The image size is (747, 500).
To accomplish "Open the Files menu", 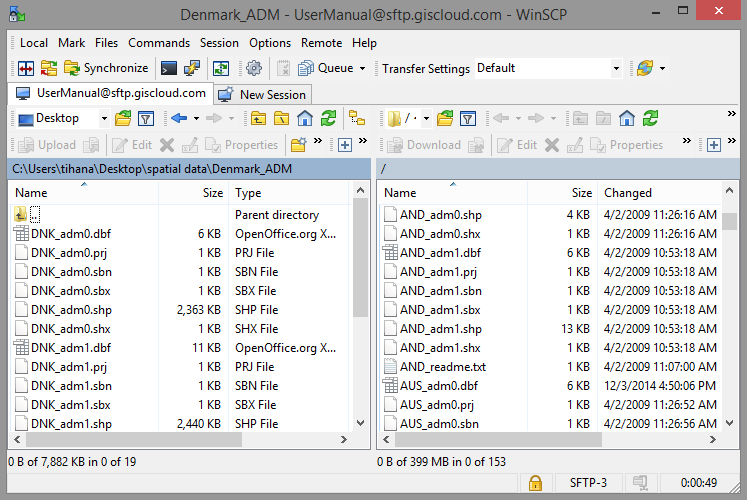I will 106,43.
